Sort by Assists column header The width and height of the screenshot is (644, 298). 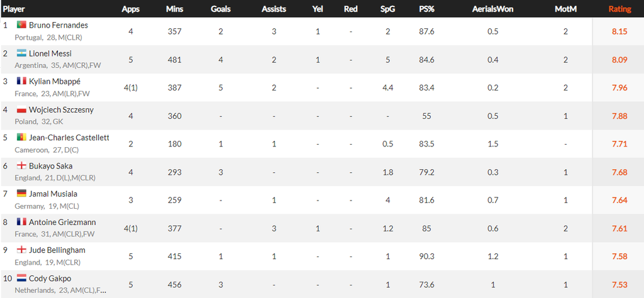274,9
